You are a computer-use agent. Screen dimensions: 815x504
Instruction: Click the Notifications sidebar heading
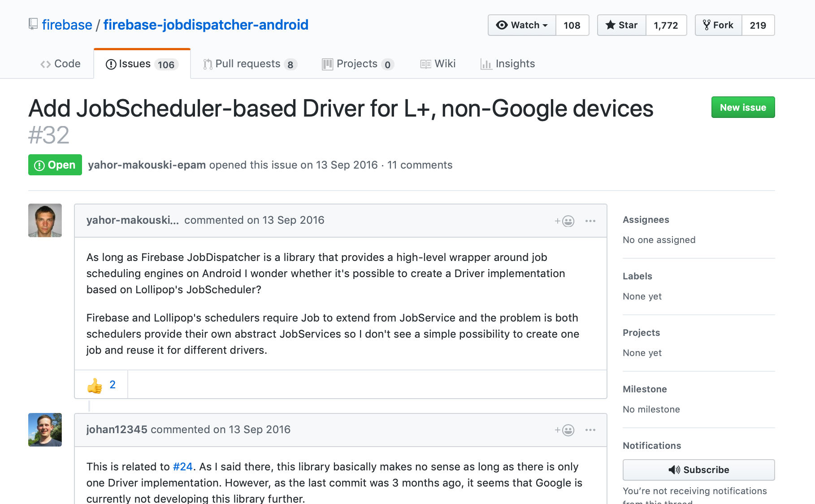[x=652, y=446]
